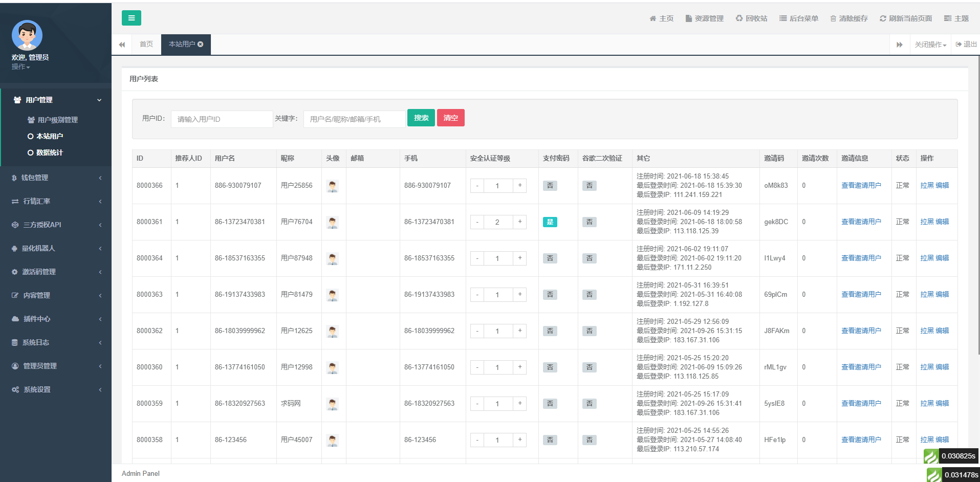Click the 用户ID input field
980x482 pixels.
pyautogui.click(x=222, y=119)
